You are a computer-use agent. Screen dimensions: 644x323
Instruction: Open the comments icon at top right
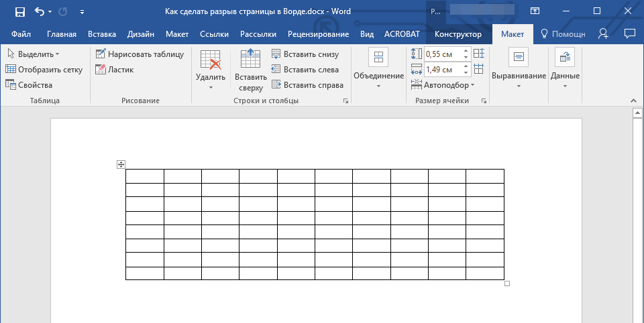629,34
